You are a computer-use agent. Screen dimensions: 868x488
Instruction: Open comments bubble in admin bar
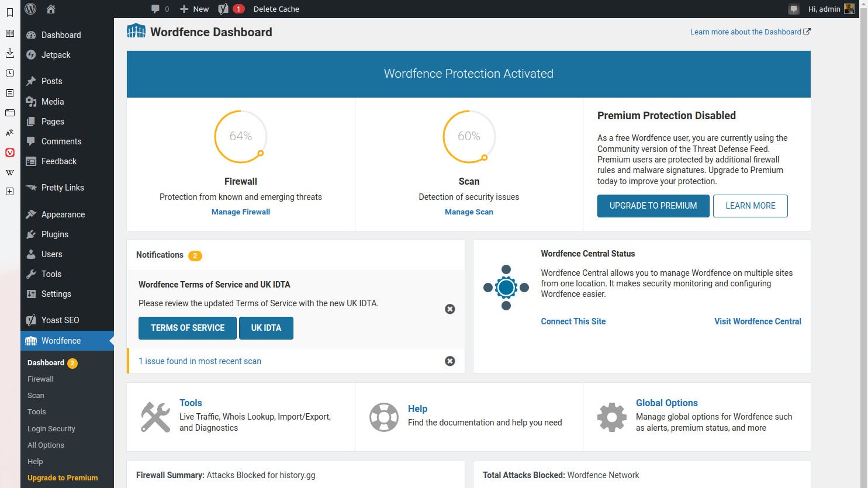pos(160,9)
